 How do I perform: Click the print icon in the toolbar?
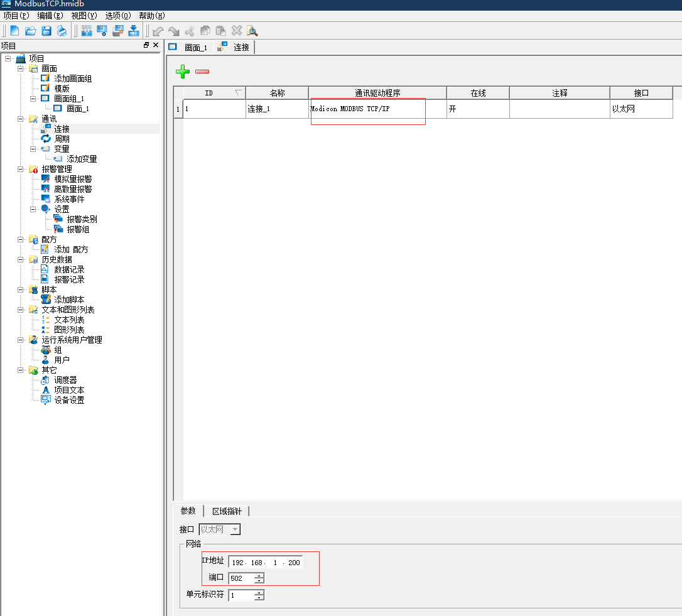coord(62,31)
